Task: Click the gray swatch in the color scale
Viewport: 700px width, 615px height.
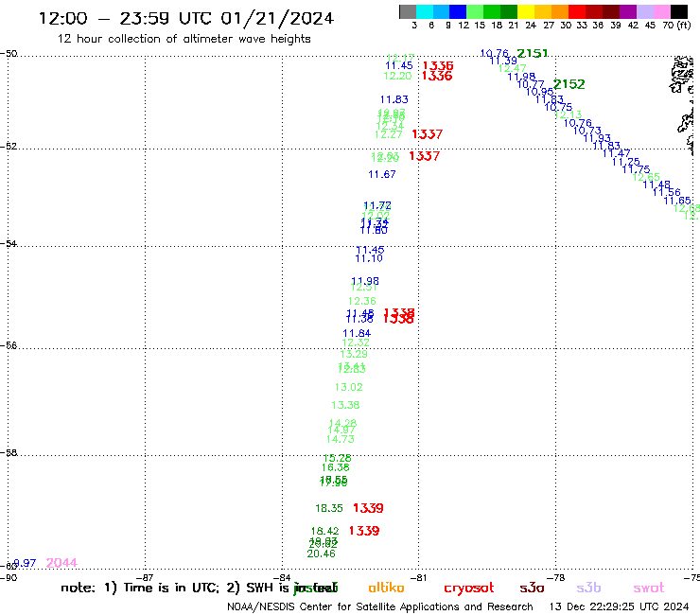Action: click(x=408, y=11)
